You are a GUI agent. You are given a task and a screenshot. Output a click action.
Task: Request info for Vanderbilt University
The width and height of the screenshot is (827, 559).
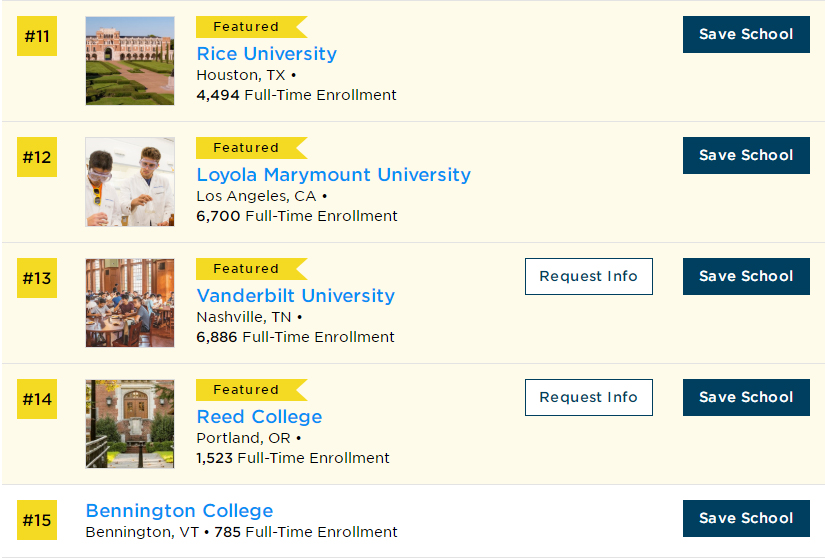(x=589, y=276)
